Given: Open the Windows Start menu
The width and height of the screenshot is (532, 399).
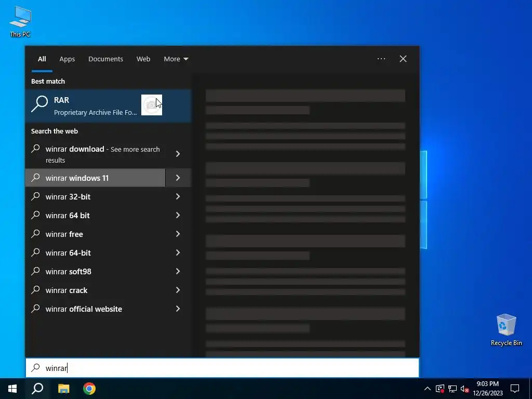Looking at the screenshot, I should coord(12,389).
